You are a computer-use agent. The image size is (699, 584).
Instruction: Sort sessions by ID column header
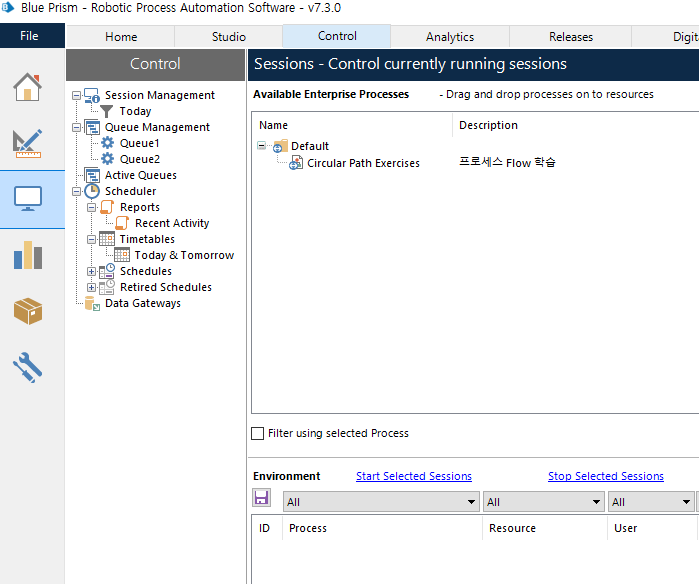click(267, 528)
